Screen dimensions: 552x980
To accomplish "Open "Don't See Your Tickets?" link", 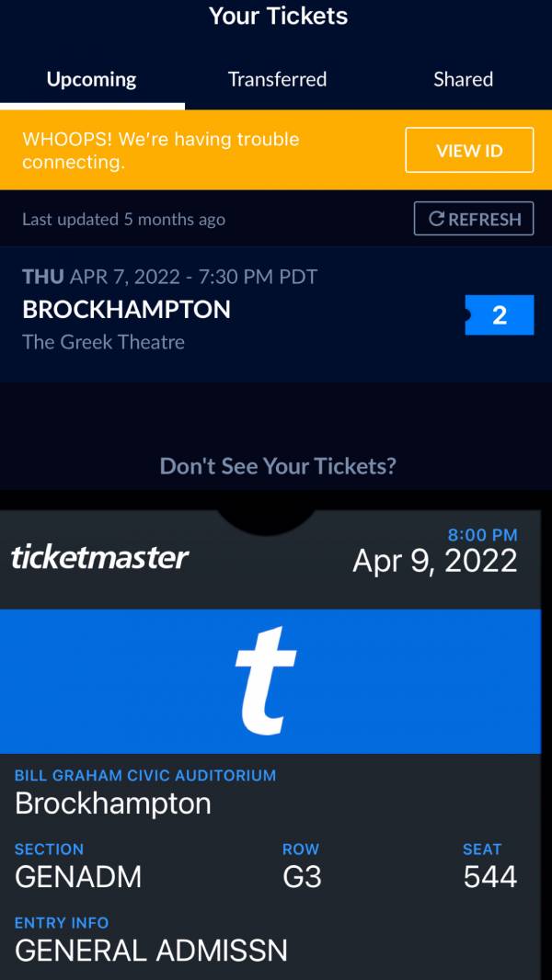I will pyautogui.click(x=278, y=466).
